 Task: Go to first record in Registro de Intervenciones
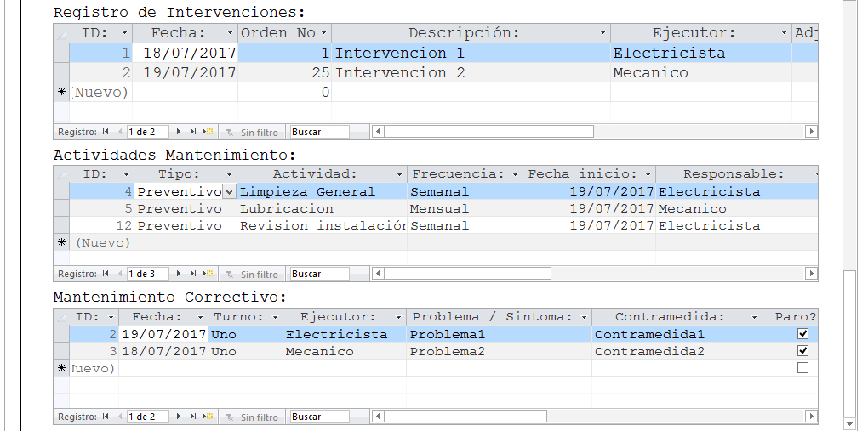click(x=106, y=132)
